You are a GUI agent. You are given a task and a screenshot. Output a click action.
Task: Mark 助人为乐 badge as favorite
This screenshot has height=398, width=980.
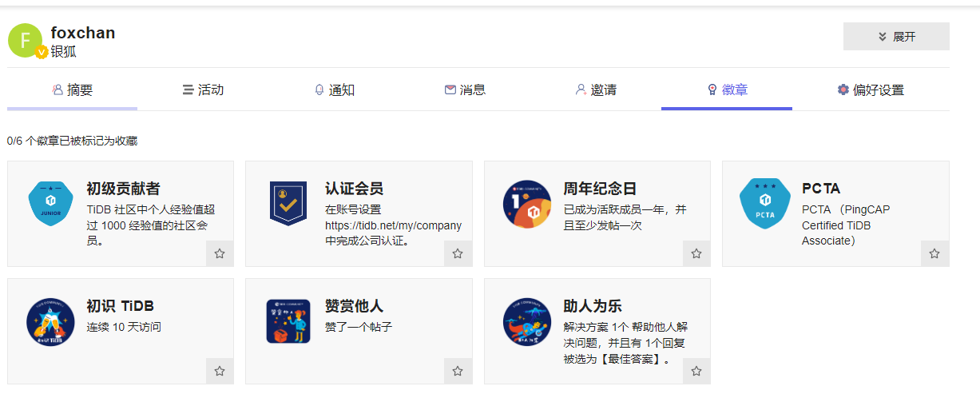(696, 371)
